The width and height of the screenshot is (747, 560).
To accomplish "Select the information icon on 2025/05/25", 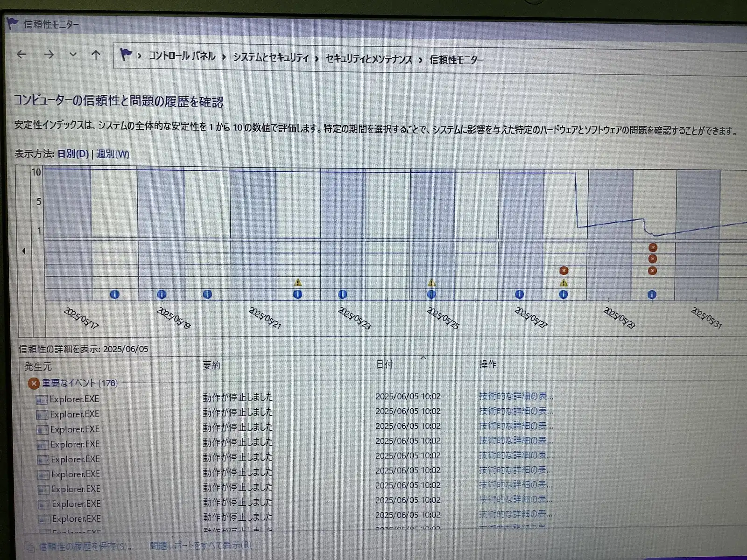I will (431, 294).
